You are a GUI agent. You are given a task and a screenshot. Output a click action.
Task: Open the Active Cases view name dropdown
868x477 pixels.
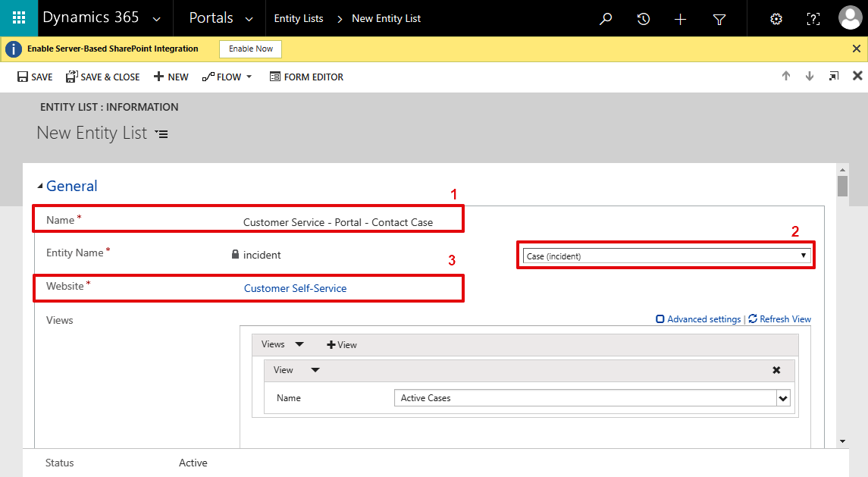point(783,398)
